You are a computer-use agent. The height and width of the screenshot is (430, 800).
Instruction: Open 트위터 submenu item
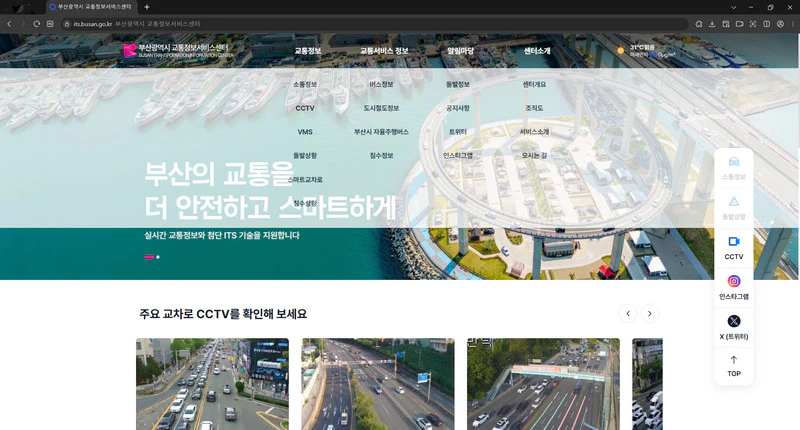[x=458, y=132]
